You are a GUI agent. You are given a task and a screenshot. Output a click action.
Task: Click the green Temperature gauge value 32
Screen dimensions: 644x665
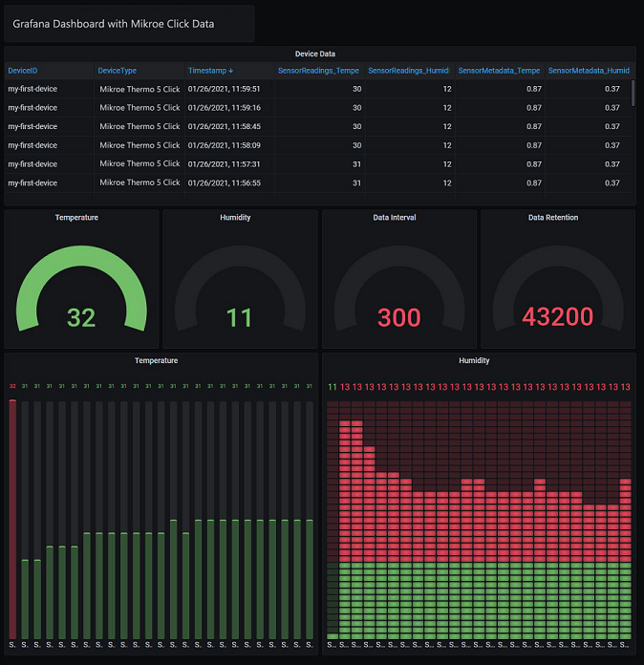(x=81, y=317)
